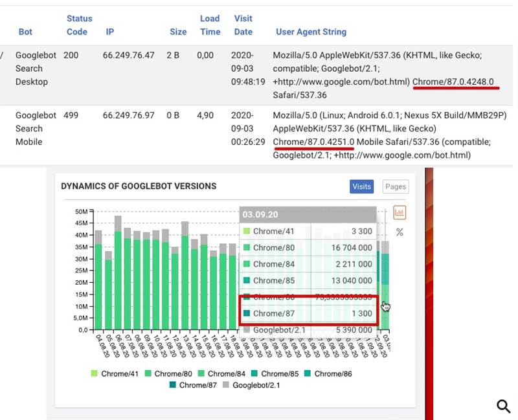Viewport: 518px width, 420px height.
Task: Click the chart bar for 04.08.20
Action: (98, 280)
